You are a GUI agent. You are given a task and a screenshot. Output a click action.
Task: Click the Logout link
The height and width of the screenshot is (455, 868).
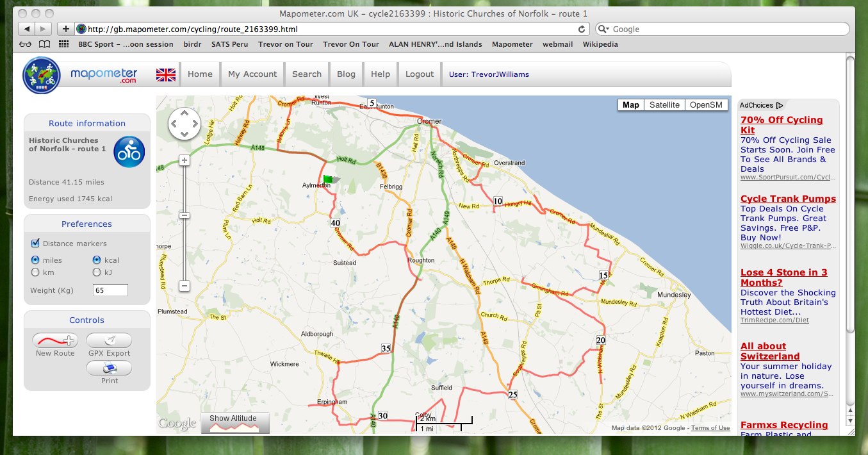tap(420, 74)
